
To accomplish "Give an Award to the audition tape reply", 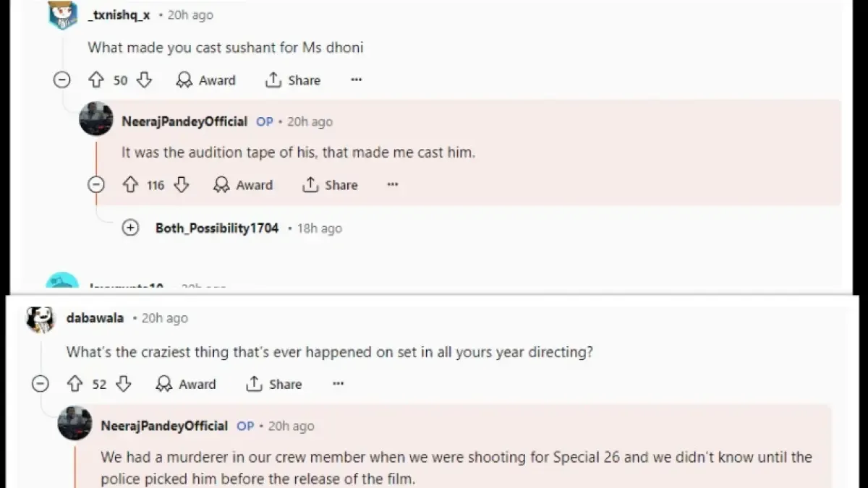I will point(243,185).
